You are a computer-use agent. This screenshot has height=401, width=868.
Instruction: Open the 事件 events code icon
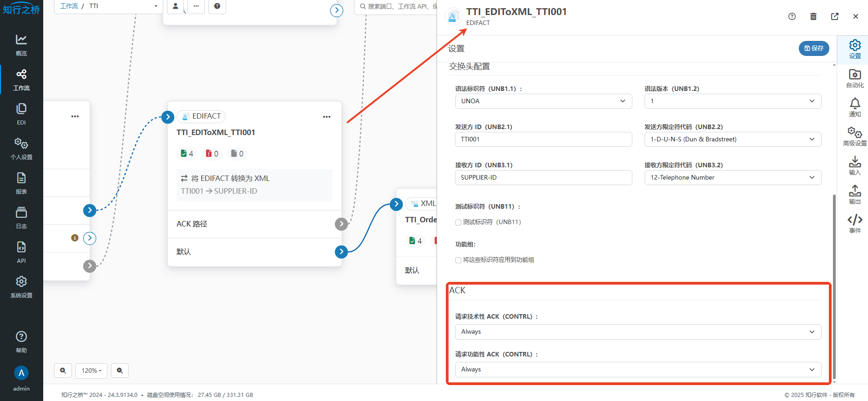pos(854,224)
